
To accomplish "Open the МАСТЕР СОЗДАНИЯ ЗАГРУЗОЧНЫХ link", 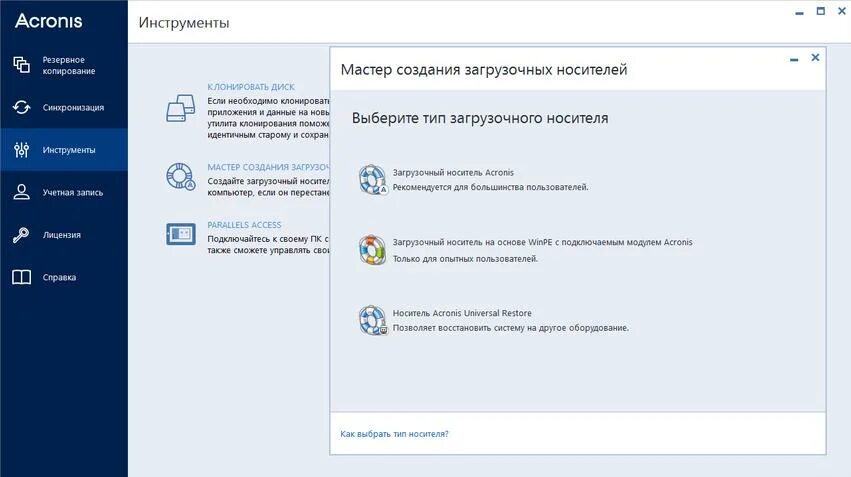I will coord(268,167).
